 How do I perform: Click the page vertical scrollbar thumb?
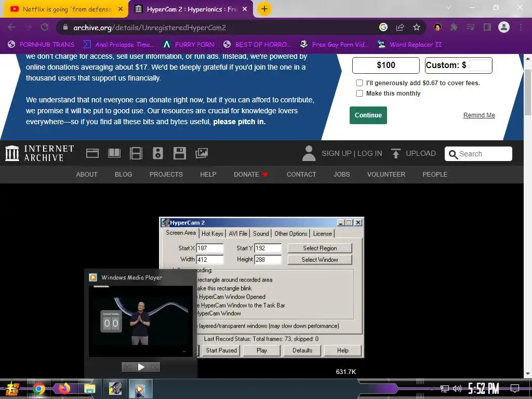[x=528, y=92]
